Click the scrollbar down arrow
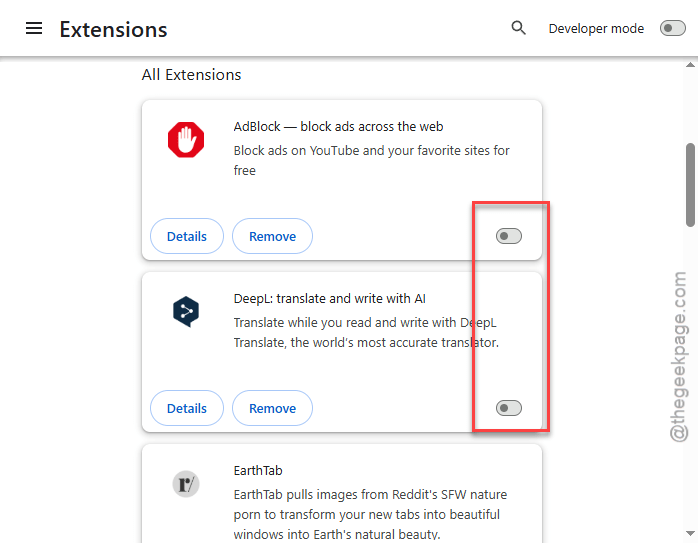This screenshot has height=543, width=698. 690,533
